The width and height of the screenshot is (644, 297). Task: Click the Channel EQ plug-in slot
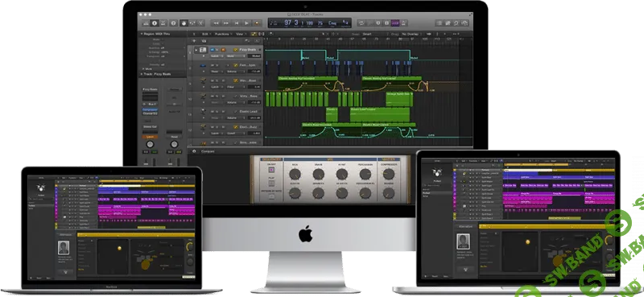150,113
